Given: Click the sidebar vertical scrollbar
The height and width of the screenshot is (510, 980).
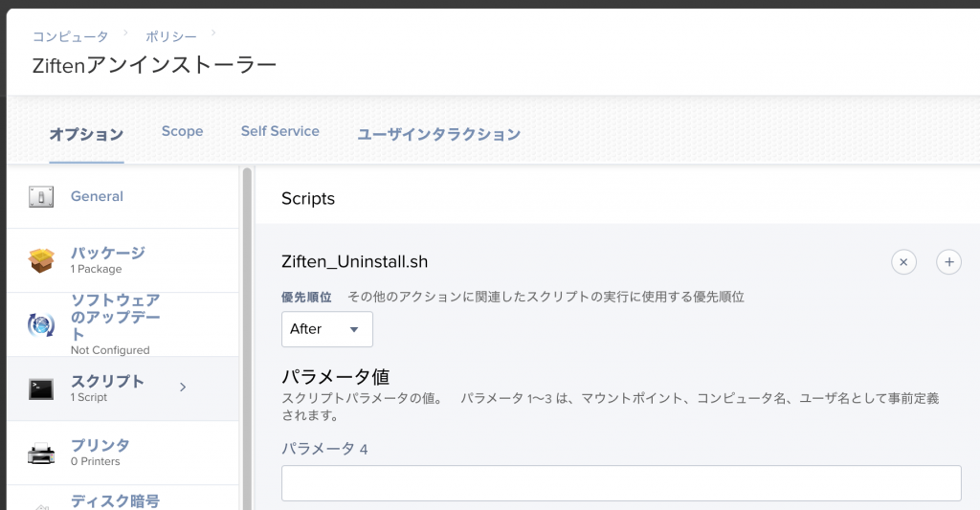Looking at the screenshot, I should [247, 339].
